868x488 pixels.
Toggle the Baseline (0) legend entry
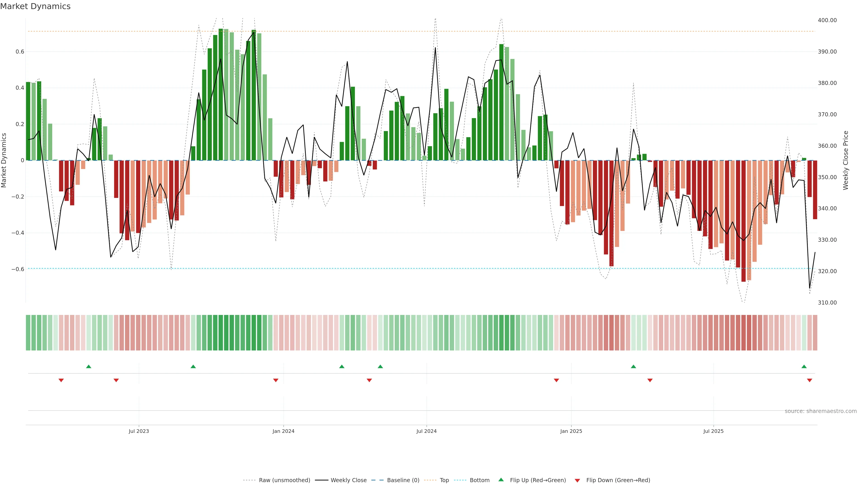click(x=403, y=480)
